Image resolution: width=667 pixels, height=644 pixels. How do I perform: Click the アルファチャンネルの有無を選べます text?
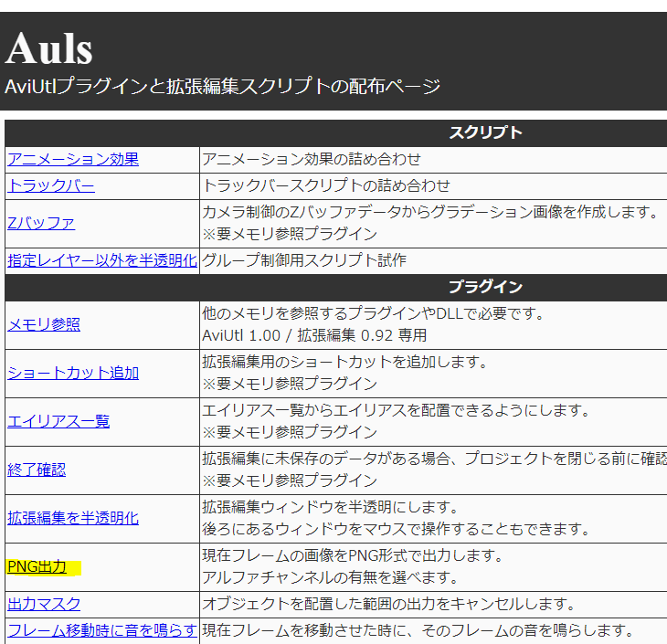330,578
